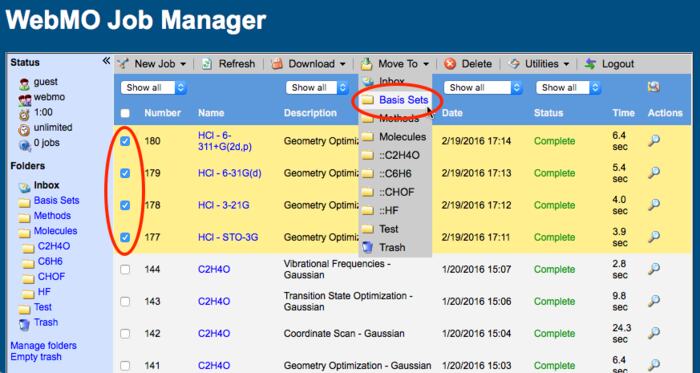700x373 pixels.
Task: Expand the Utilities dropdown menu
Action: pyautogui.click(x=540, y=64)
